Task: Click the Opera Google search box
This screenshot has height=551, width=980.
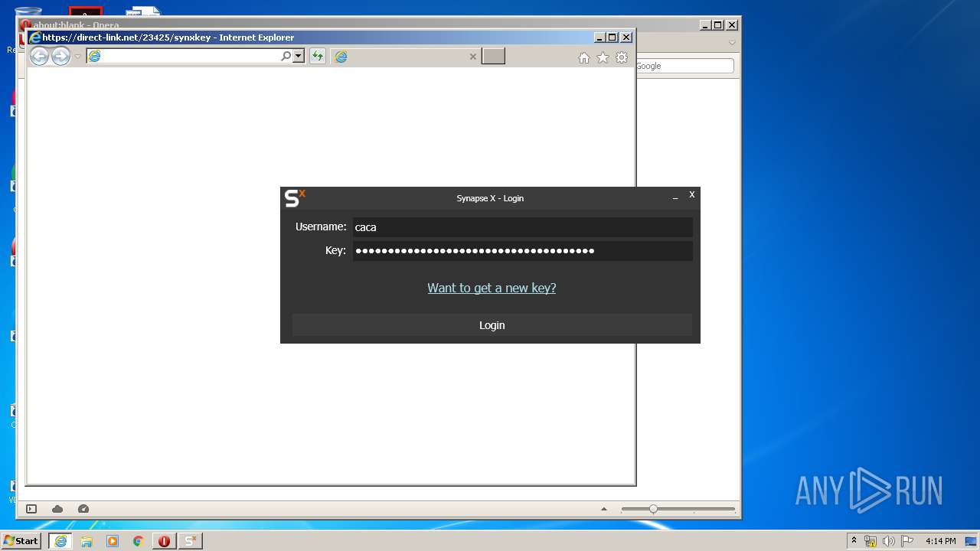Action: point(684,66)
